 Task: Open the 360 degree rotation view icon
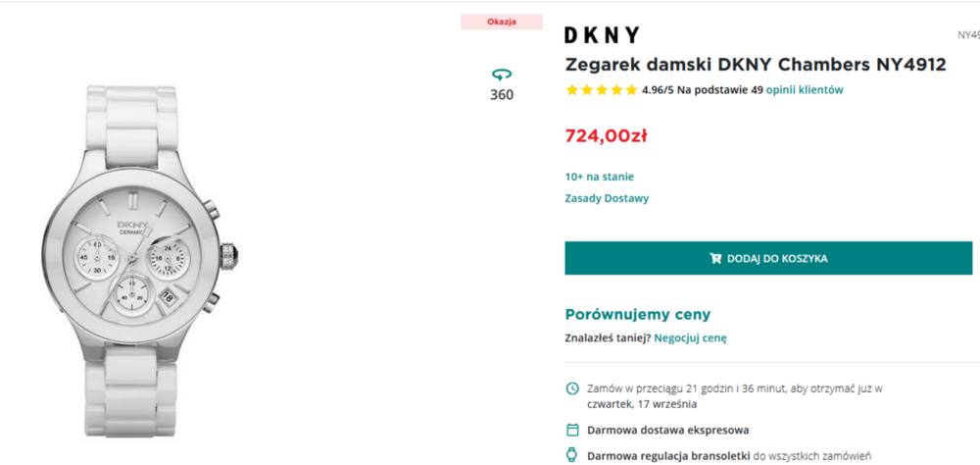[x=502, y=75]
